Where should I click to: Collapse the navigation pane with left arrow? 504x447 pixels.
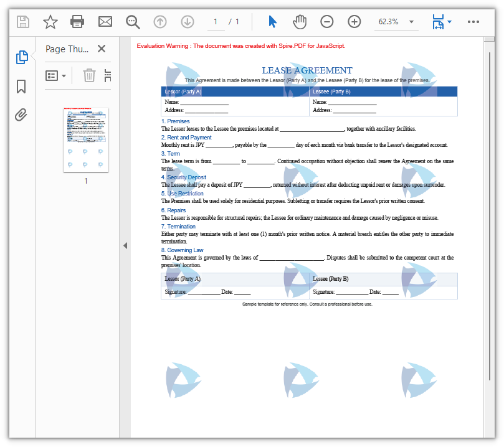point(125,246)
